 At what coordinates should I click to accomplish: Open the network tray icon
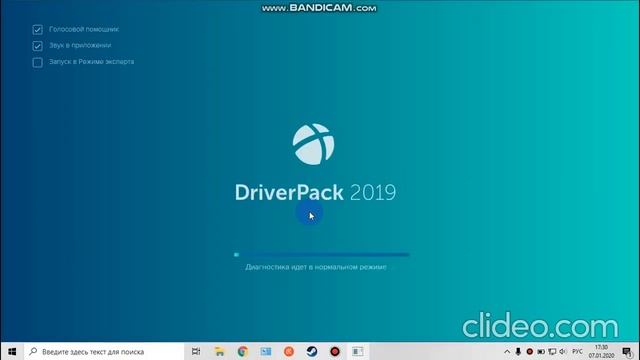click(x=552, y=351)
